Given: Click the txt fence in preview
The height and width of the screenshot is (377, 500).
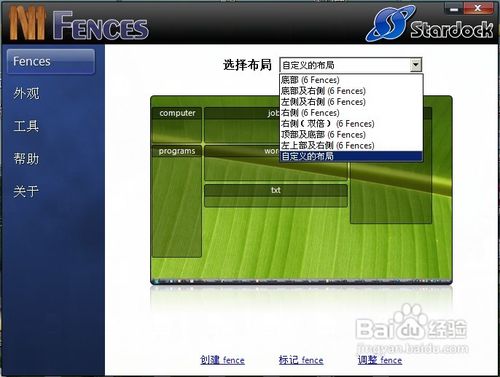Looking at the screenshot, I should [x=276, y=196].
